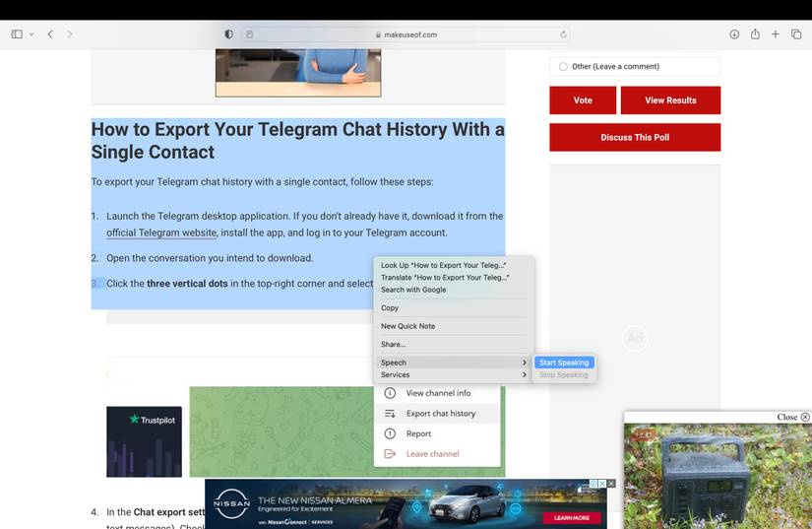Image resolution: width=812 pixels, height=529 pixels.
Task: Go back to previous page
Action: pos(50,34)
